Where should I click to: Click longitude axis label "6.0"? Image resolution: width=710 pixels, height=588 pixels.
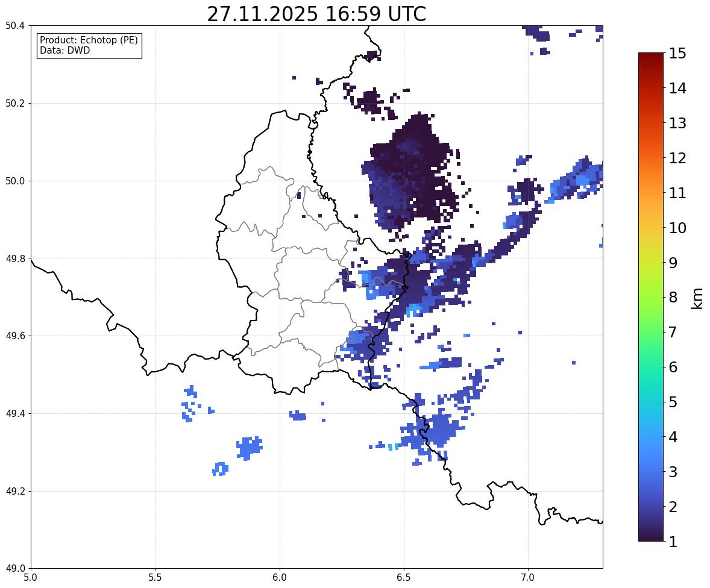pyautogui.click(x=280, y=578)
